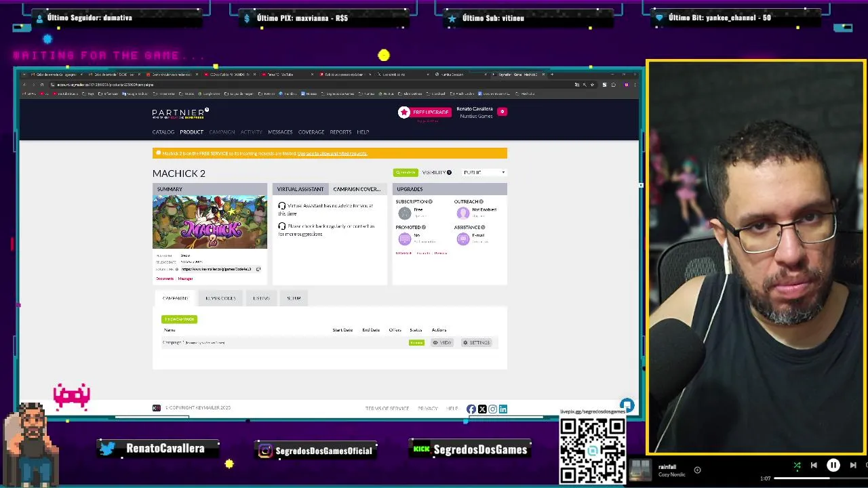The image size is (868, 488).
Task: Click the Free Upgrade button
Action: (430, 112)
